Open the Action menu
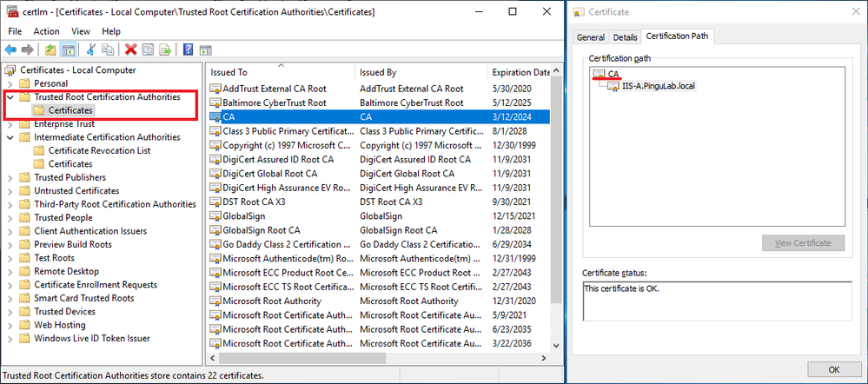The height and width of the screenshot is (384, 868). pos(47,31)
